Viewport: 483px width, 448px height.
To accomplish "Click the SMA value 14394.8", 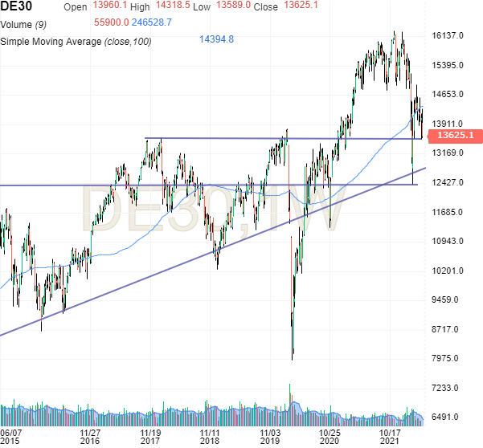I will coord(215,39).
